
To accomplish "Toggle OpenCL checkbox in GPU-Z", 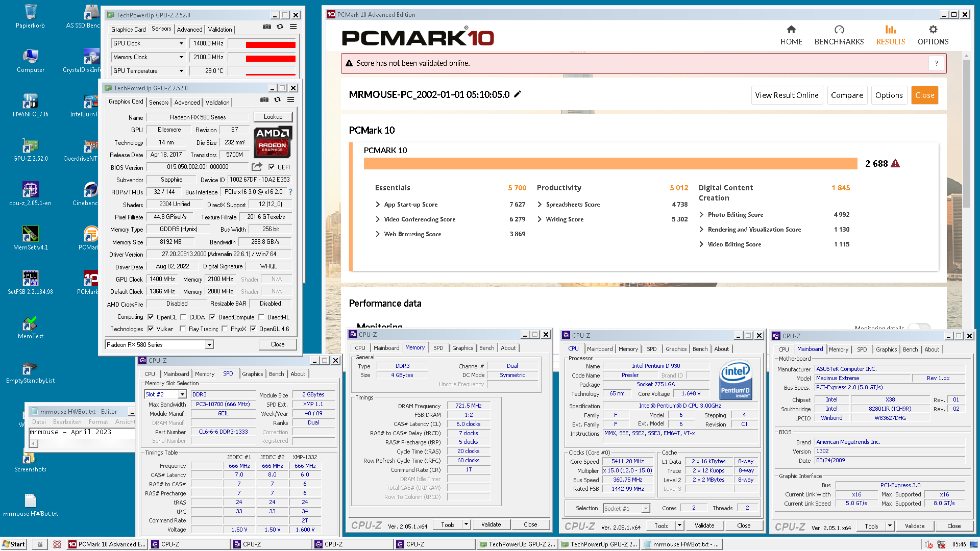I will click(151, 317).
